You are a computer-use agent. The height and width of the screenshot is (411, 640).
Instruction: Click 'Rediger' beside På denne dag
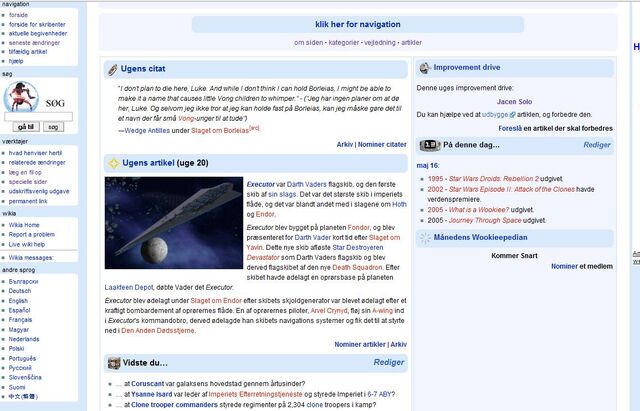[x=597, y=145]
